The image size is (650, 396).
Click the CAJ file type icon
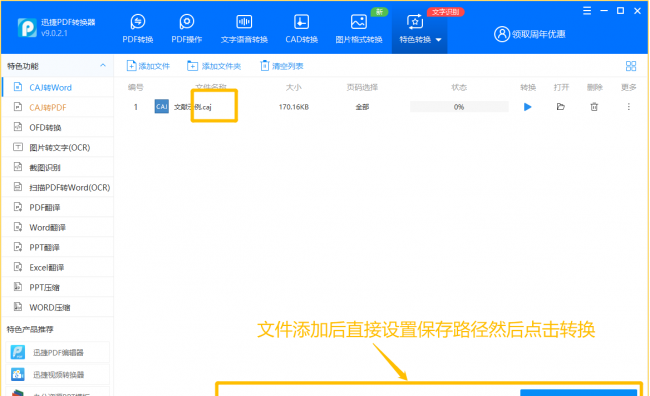pos(162,107)
